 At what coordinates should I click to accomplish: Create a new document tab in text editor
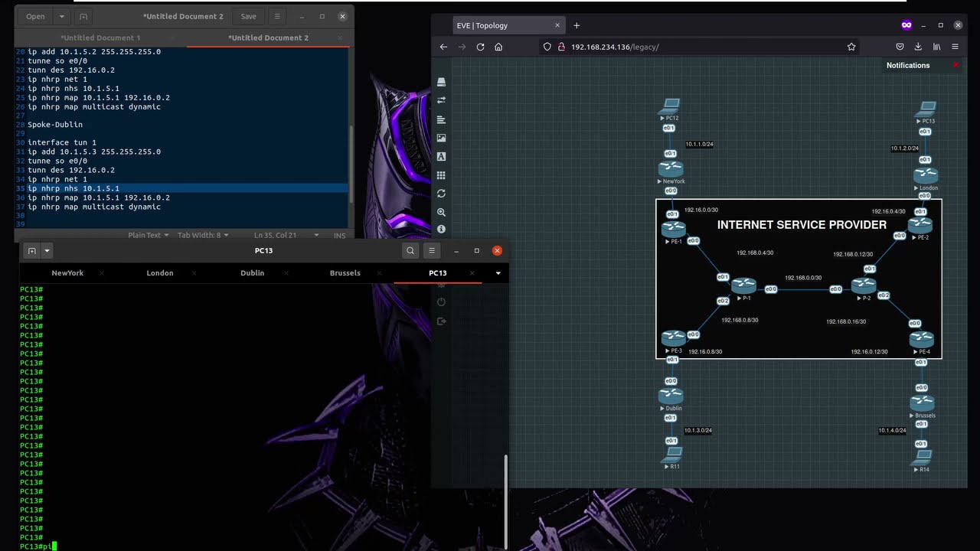[83, 16]
